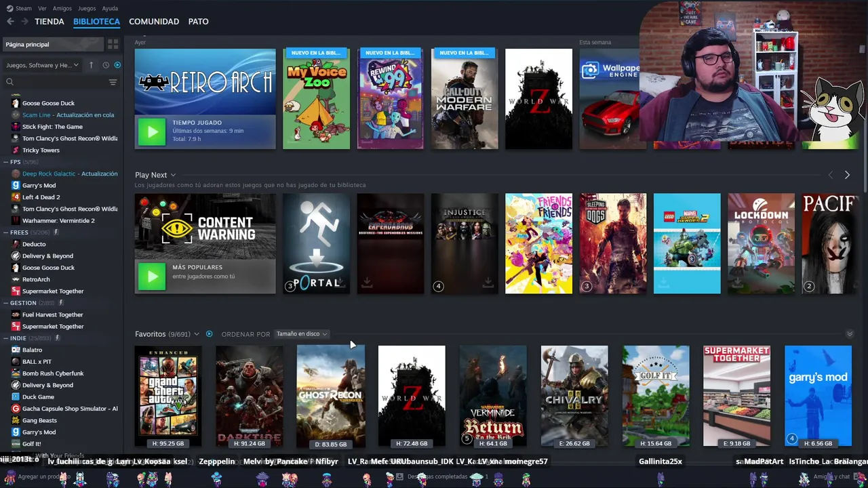This screenshot has height=488, width=868.
Task: Open the Juegos menu
Action: point(87,8)
